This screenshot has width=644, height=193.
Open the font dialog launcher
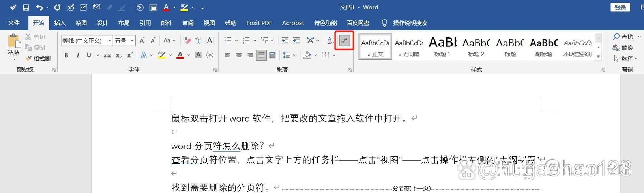[x=215, y=70]
